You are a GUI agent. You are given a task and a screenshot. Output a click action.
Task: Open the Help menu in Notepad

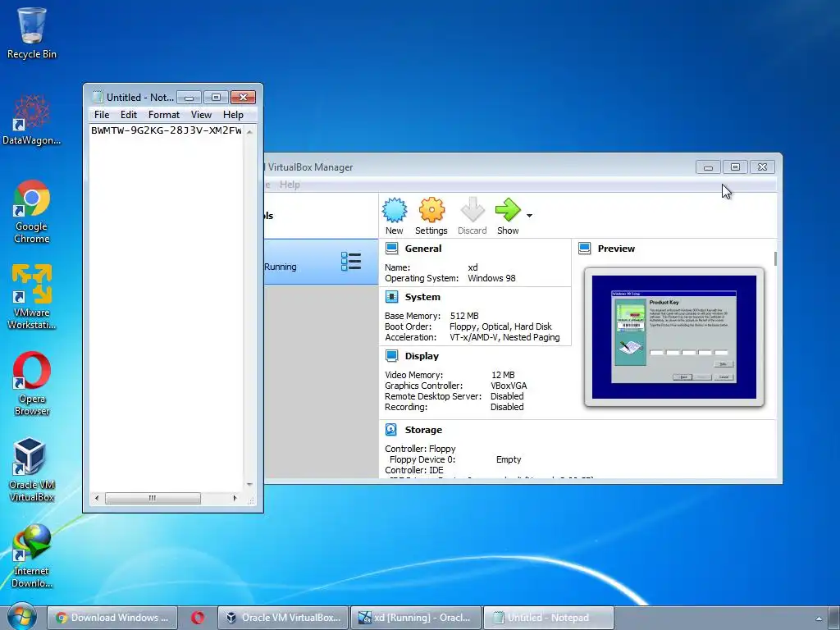point(233,115)
